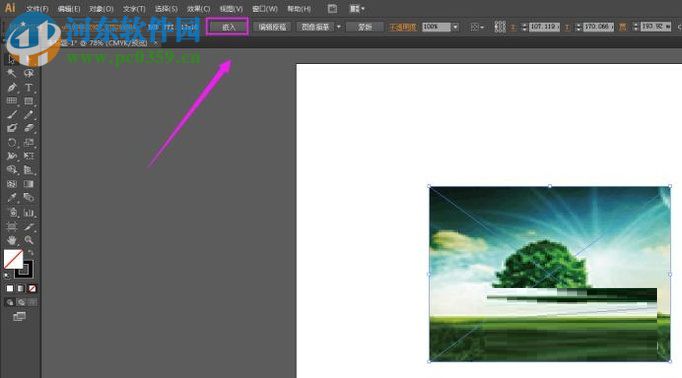Image resolution: width=682 pixels, height=378 pixels.
Task: Open the 窗口(W) menu
Action: [x=265, y=9]
